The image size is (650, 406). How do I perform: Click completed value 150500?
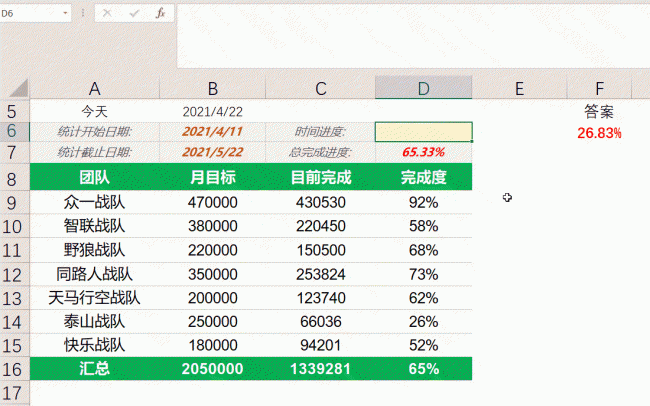320,250
